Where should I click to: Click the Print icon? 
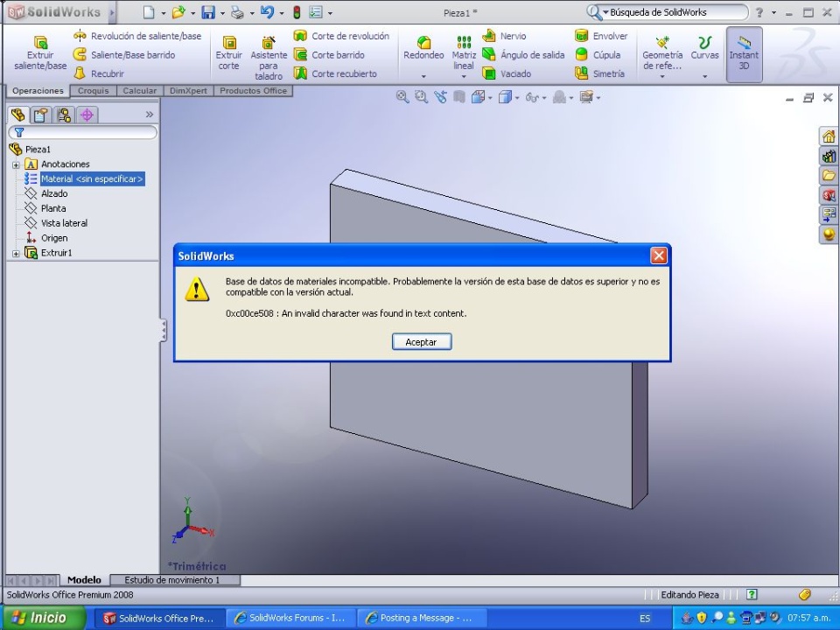coord(237,12)
